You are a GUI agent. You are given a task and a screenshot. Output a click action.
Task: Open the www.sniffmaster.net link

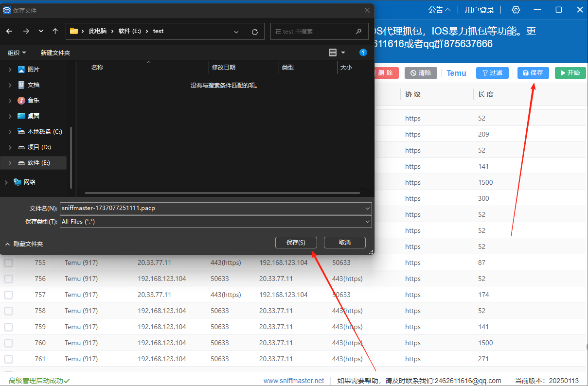[x=294, y=381]
